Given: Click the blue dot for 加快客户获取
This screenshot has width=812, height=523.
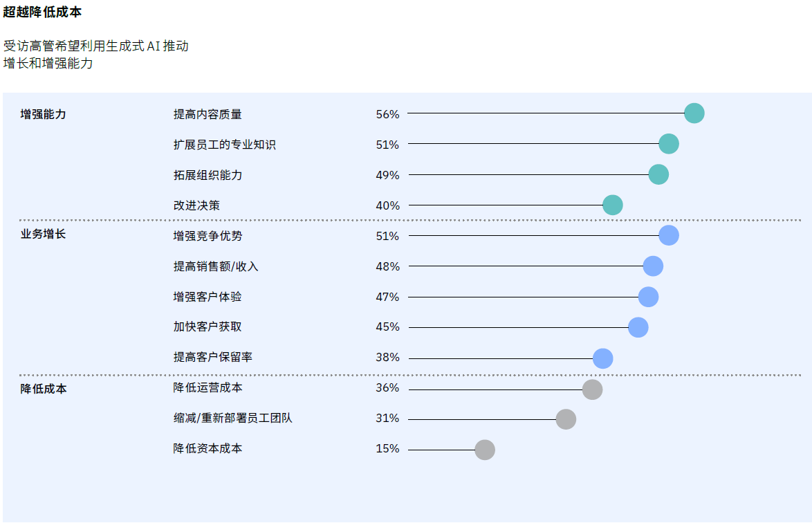Looking at the screenshot, I should tap(638, 327).
